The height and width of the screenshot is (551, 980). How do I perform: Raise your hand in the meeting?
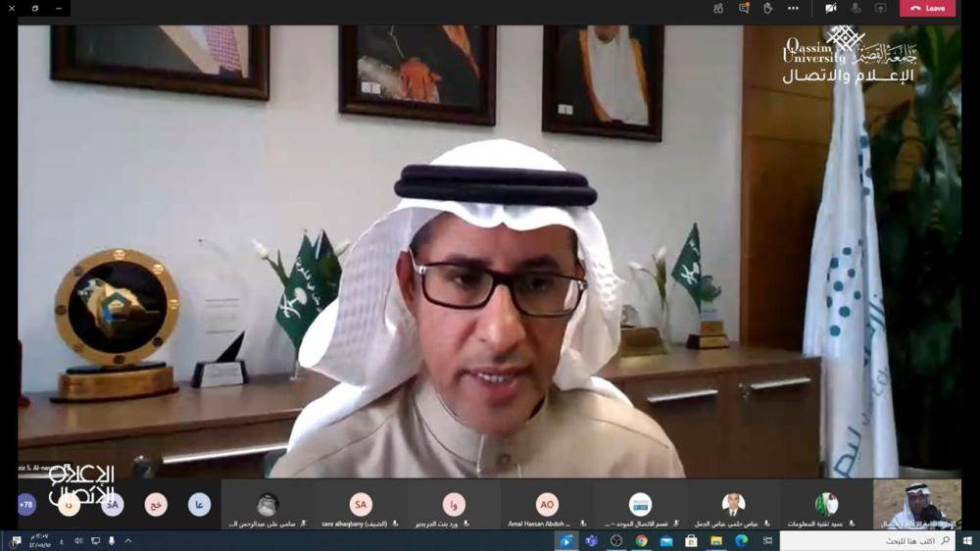768,8
